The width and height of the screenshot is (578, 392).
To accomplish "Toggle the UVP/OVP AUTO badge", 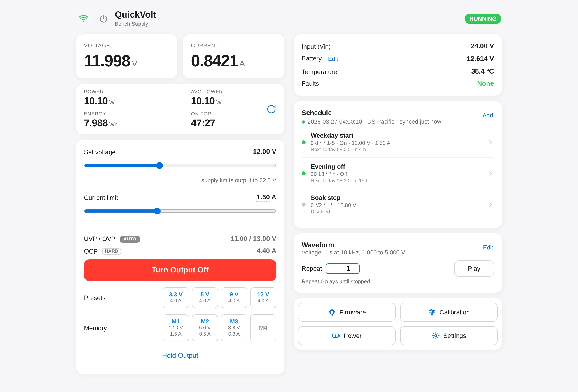I will point(130,239).
